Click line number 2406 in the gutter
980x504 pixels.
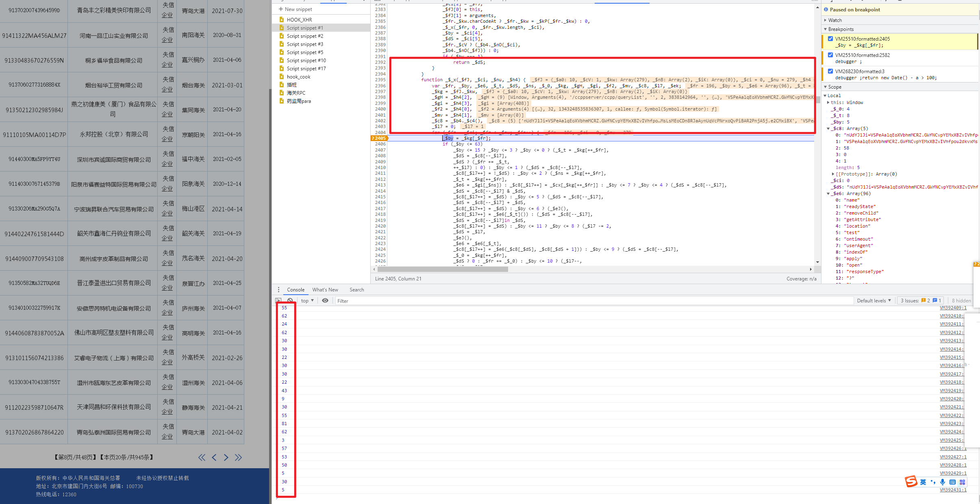coord(380,144)
